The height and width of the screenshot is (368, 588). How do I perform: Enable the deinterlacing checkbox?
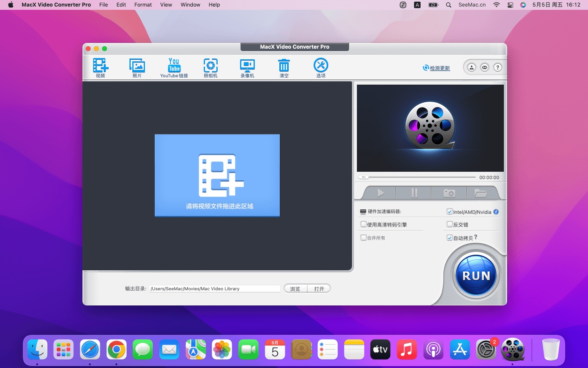(x=450, y=224)
